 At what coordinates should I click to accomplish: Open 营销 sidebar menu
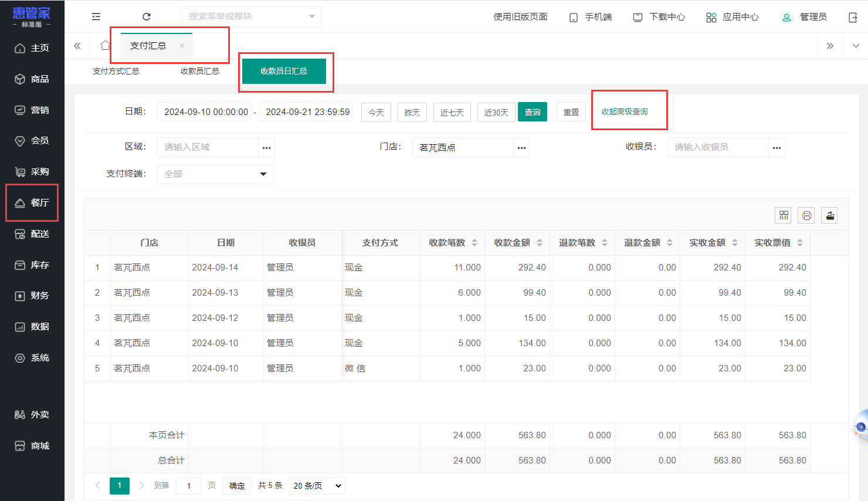32,110
